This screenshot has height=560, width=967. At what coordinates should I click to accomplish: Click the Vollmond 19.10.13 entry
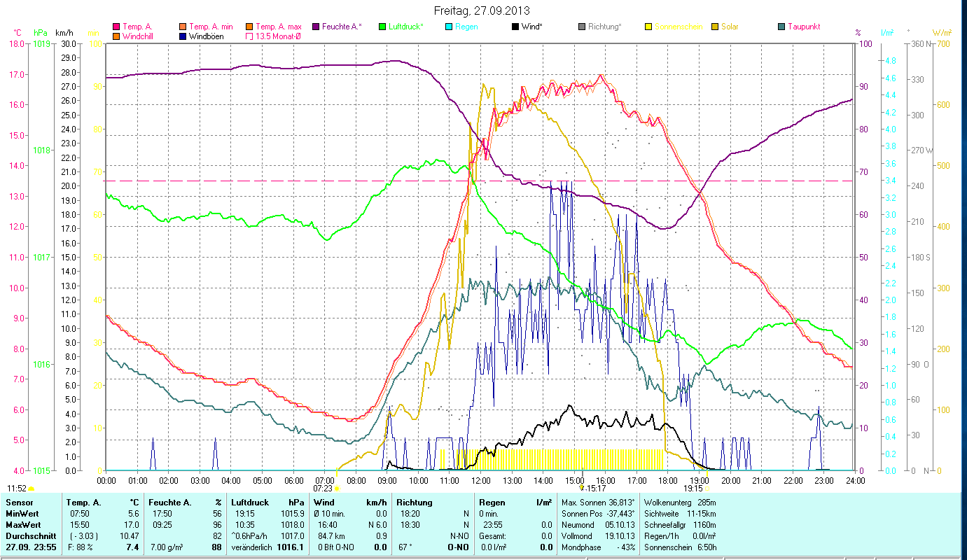tap(599, 535)
